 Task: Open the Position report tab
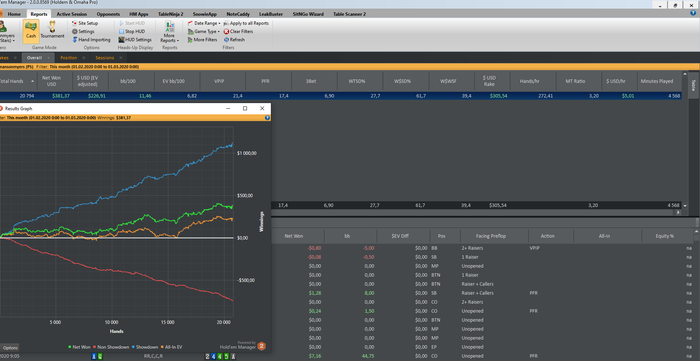[69, 58]
